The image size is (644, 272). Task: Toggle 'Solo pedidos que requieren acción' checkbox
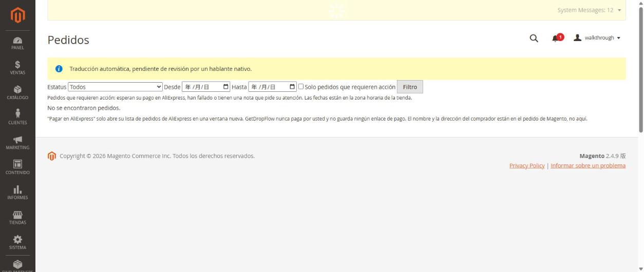(301, 87)
